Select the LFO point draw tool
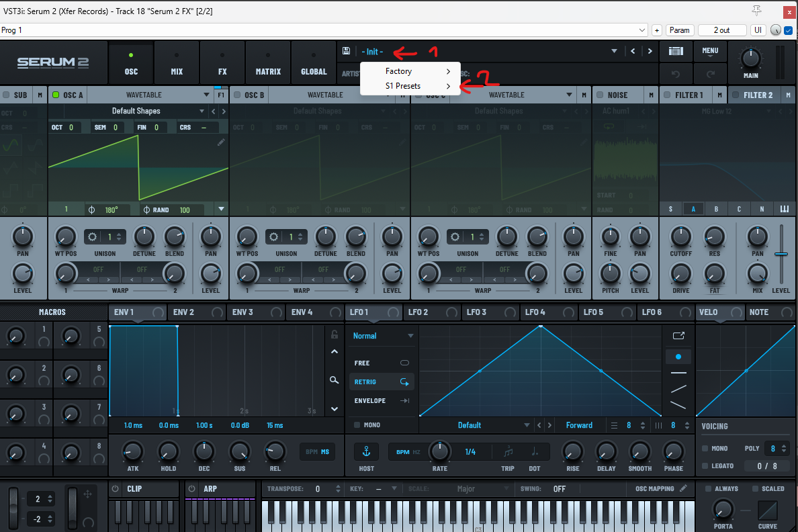798x532 pixels. (678, 357)
